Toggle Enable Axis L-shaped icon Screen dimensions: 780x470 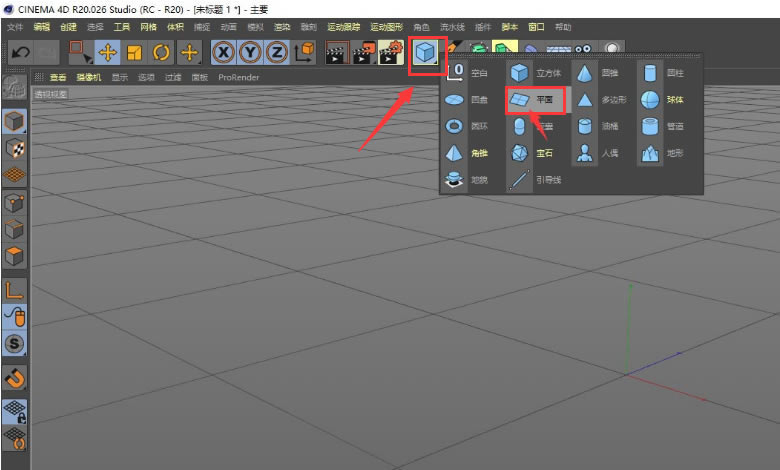14,290
